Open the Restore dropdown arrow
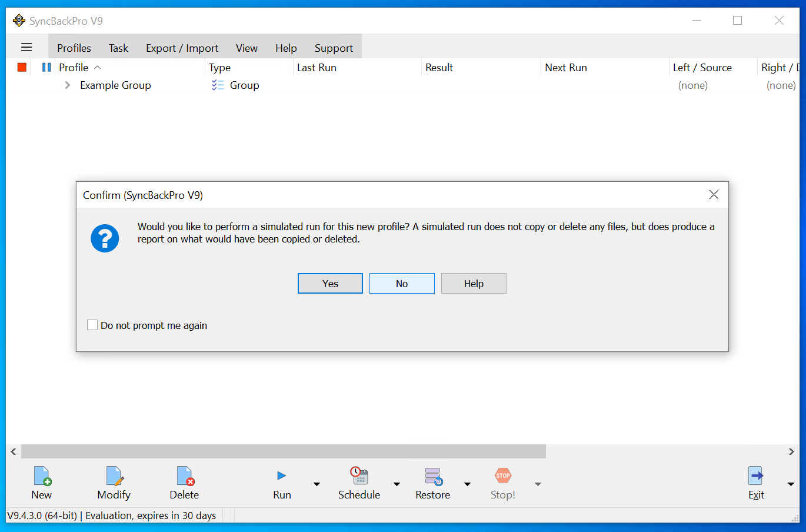806x532 pixels. pyautogui.click(x=467, y=484)
